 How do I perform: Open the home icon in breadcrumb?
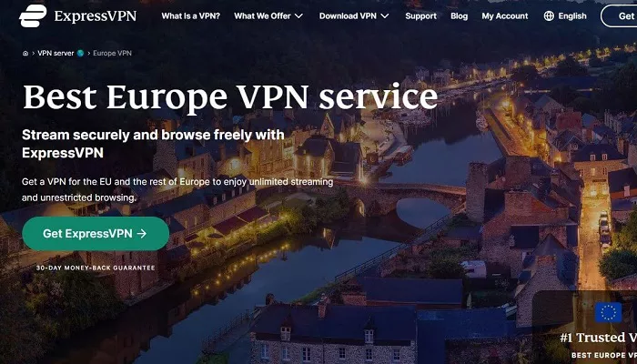(25, 53)
